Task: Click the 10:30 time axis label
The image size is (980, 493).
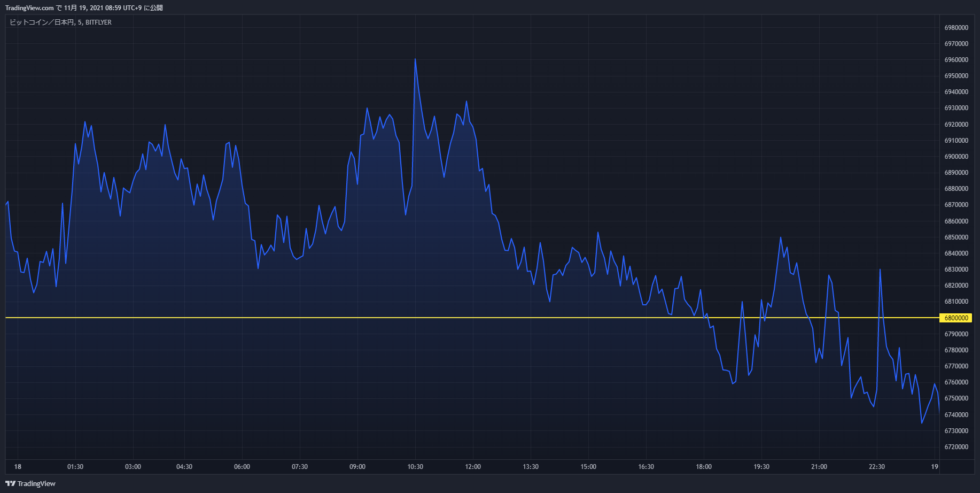Action: (415, 467)
